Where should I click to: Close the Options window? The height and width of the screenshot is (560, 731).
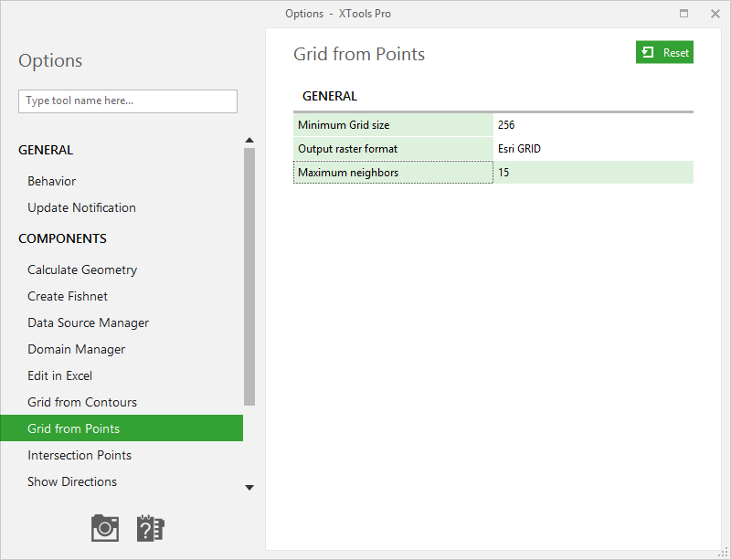(x=715, y=14)
